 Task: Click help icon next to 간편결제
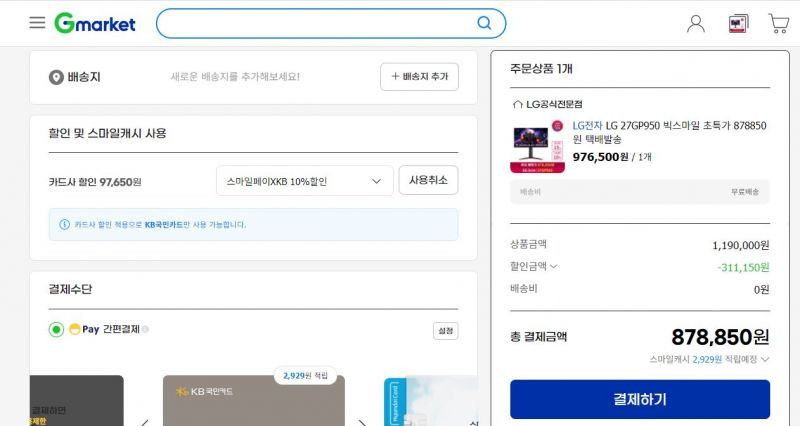coord(145,330)
